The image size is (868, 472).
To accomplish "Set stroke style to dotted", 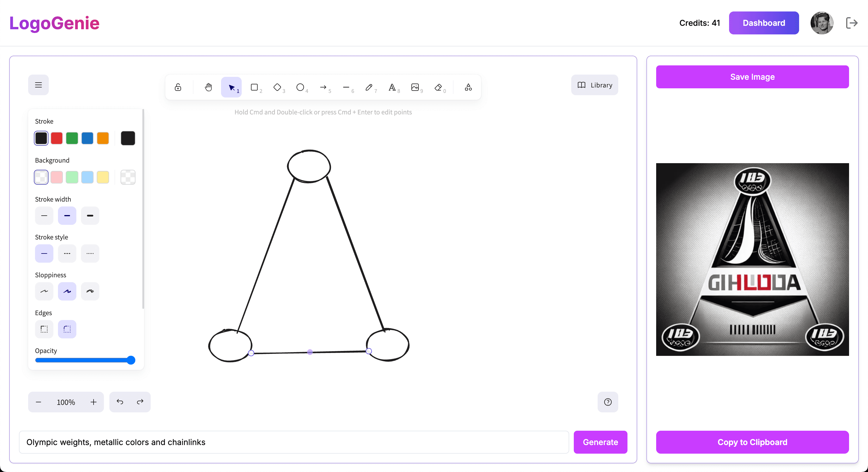I will point(90,253).
